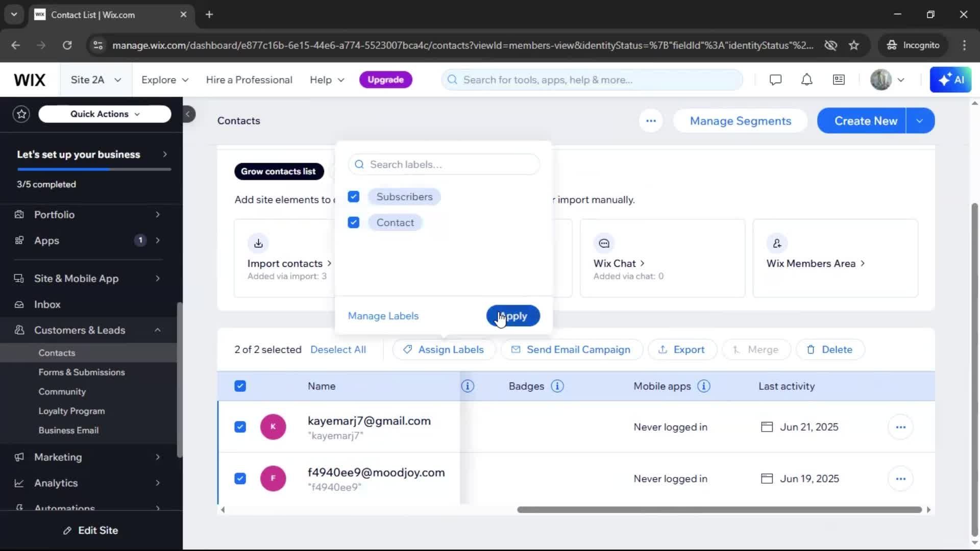This screenshot has height=551, width=980.
Task: Click the Mobile apps column info icon
Action: click(704, 386)
